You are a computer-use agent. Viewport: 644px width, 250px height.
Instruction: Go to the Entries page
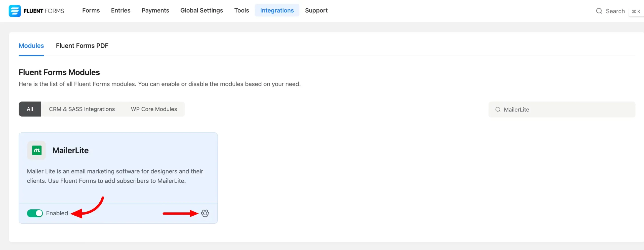(120, 11)
